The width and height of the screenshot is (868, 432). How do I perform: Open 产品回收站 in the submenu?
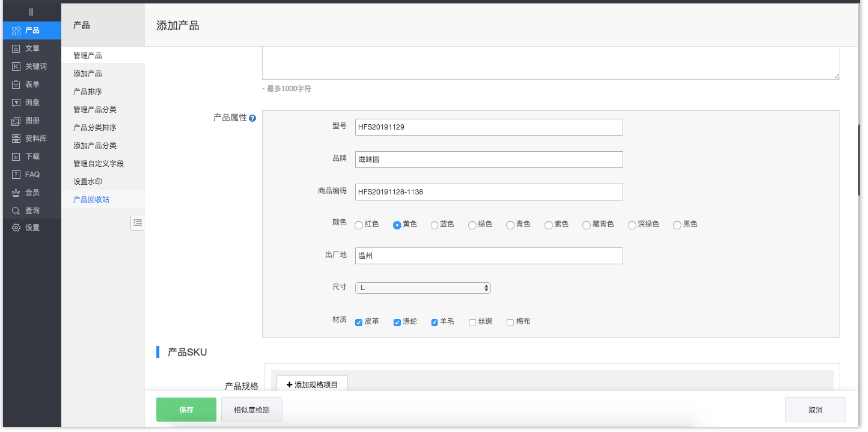coord(92,199)
